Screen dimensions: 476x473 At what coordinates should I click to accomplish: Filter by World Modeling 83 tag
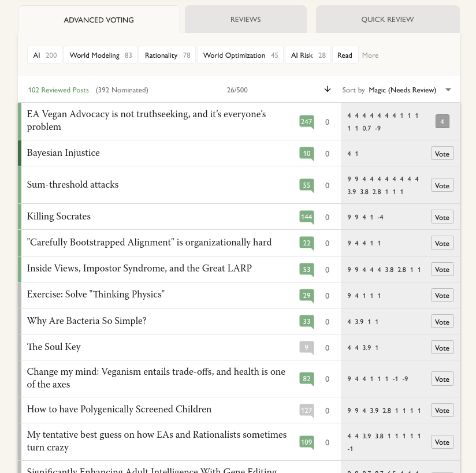[x=101, y=55]
